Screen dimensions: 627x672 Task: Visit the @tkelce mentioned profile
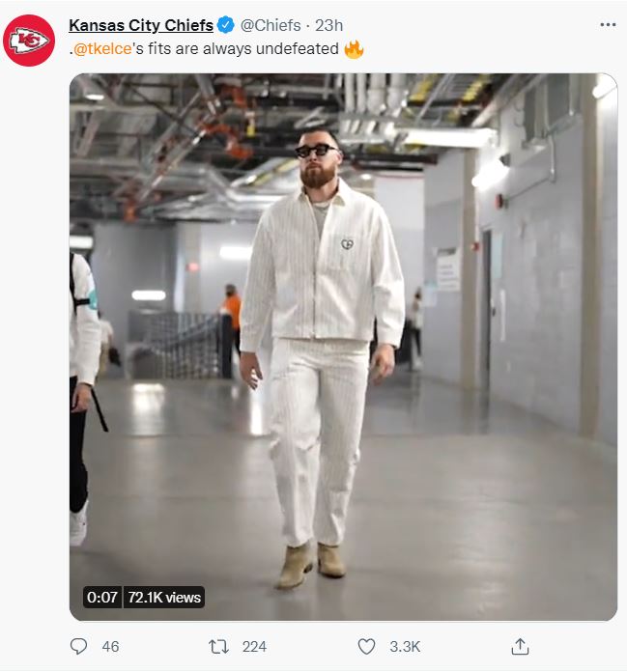point(102,49)
